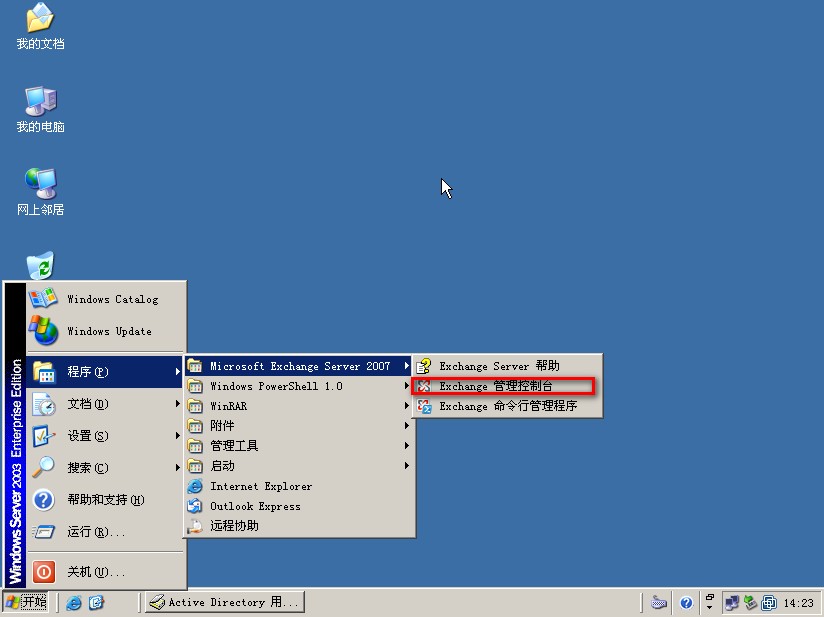Click the Windows Catalog icon
This screenshot has height=617, width=824.
pos(43,299)
